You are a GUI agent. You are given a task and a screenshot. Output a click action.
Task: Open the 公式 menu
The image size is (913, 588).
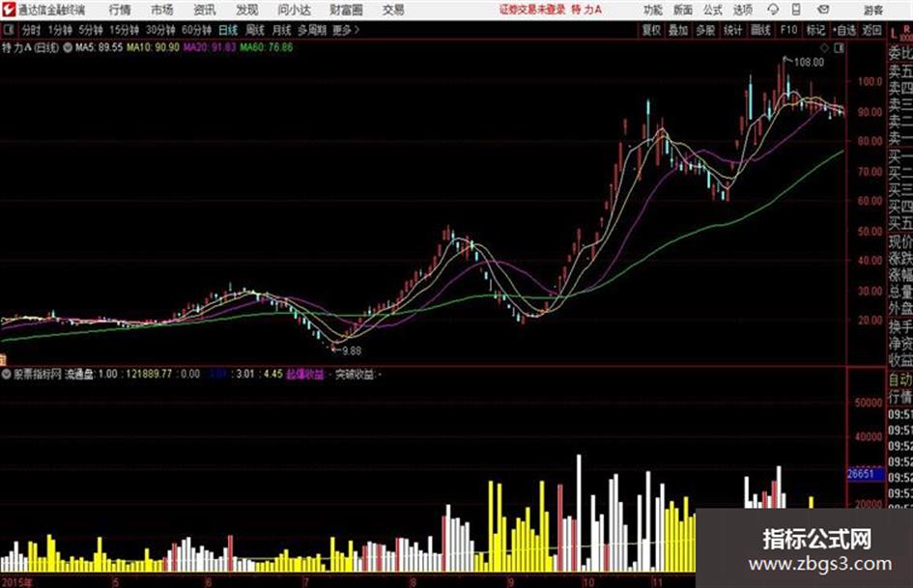click(x=713, y=10)
